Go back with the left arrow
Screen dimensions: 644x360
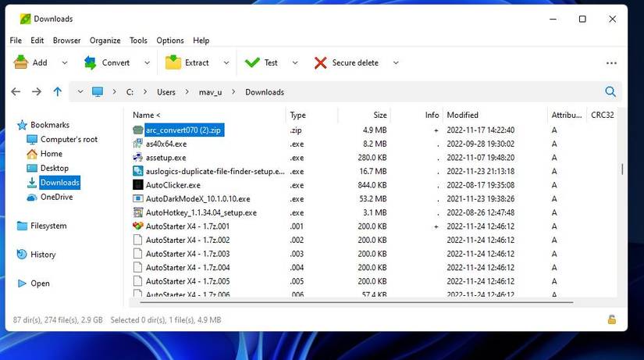[16, 91]
